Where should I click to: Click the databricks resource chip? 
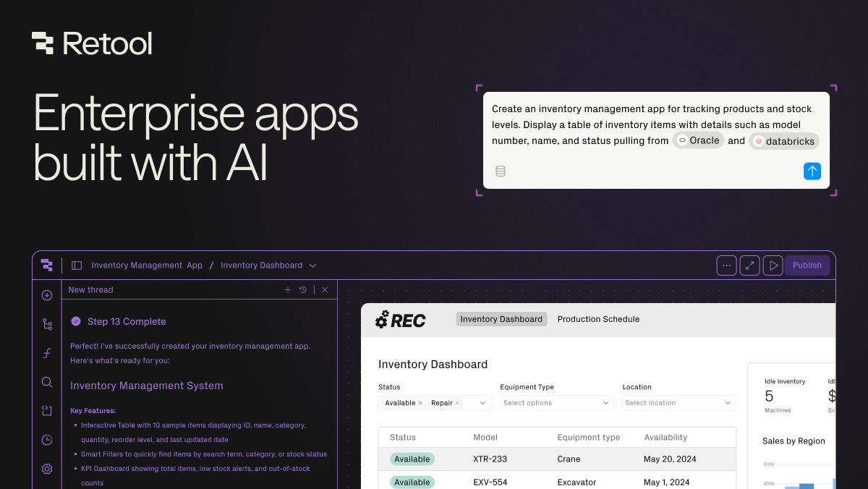(x=784, y=141)
